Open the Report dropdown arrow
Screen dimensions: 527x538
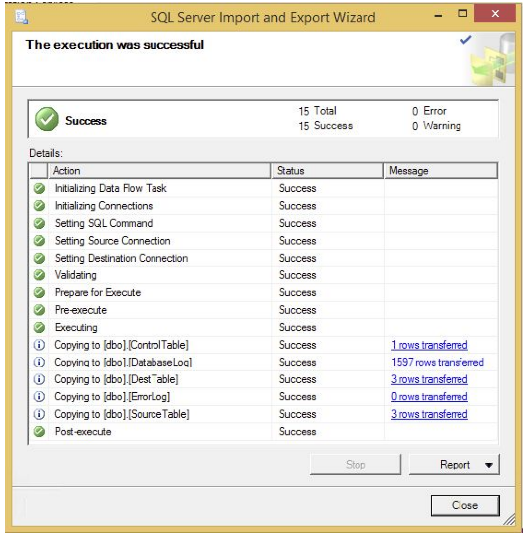point(489,465)
